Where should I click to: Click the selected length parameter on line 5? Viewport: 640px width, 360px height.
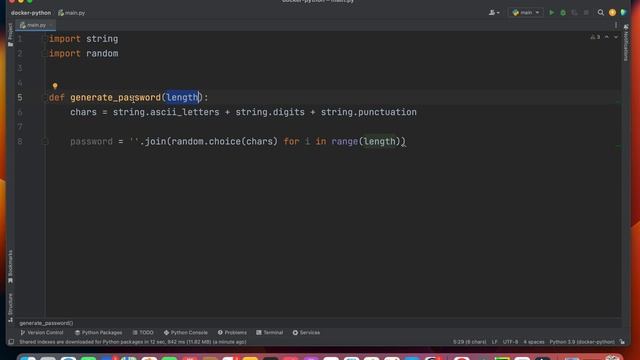click(x=182, y=98)
